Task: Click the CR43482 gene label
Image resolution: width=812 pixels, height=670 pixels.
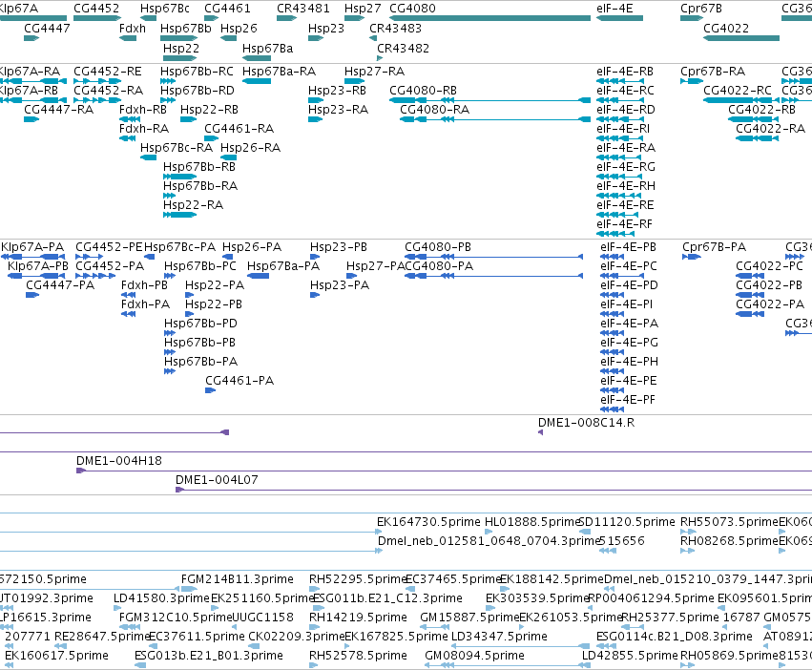Action: coord(403,48)
